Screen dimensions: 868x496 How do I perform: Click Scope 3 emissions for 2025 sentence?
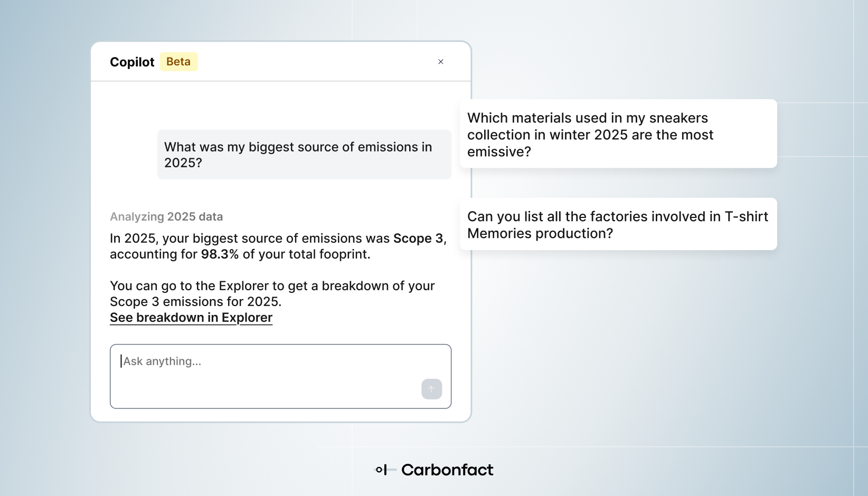coord(195,302)
